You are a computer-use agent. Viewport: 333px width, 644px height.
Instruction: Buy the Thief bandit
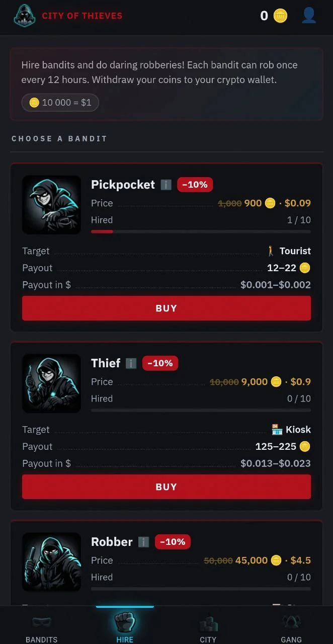pos(166,487)
